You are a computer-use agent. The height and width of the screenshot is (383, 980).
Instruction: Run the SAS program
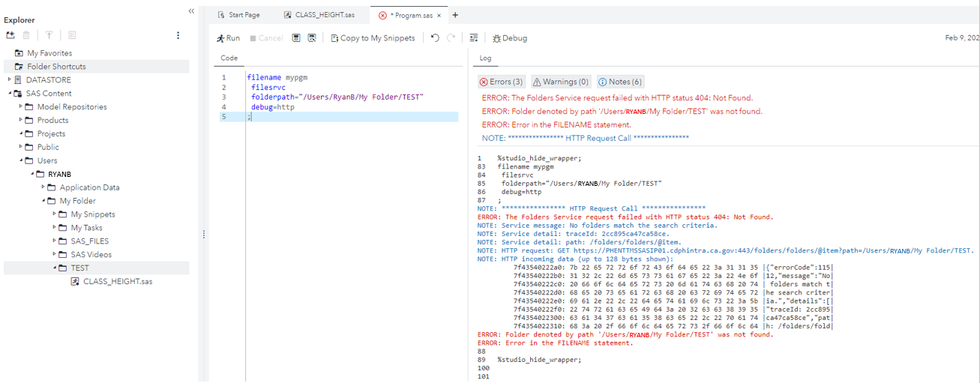coord(228,38)
